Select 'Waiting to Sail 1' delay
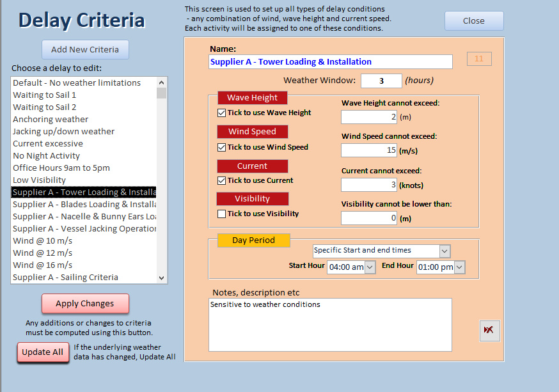The height and width of the screenshot is (392, 559). pyautogui.click(x=84, y=95)
